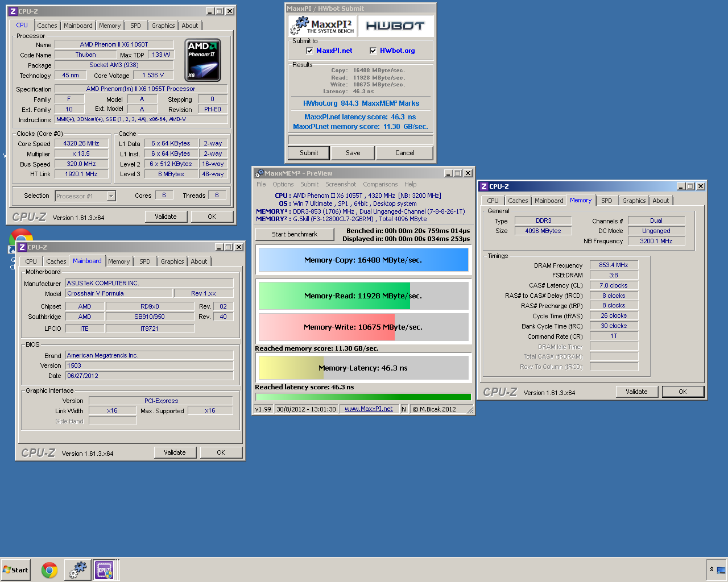Click OK in the CPU-Z Mainboard window
Image resolution: width=728 pixels, height=582 pixels.
tap(221, 452)
